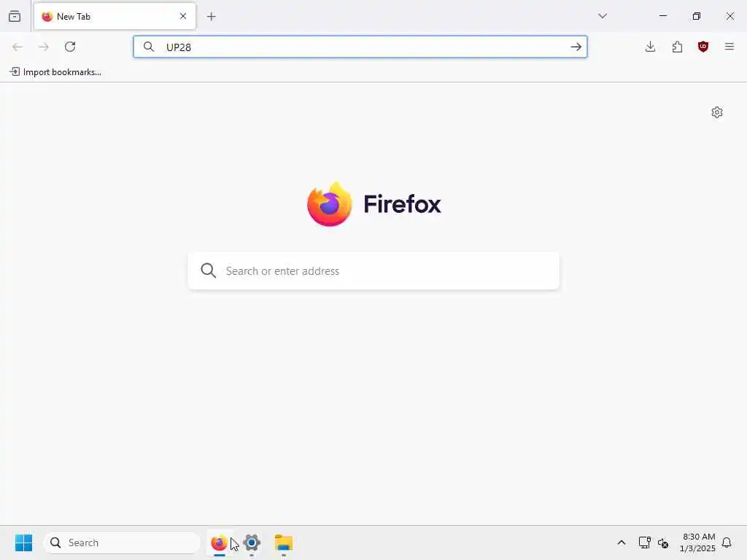Expand the list all tabs chevron
The width and height of the screenshot is (747, 560).
[603, 16]
